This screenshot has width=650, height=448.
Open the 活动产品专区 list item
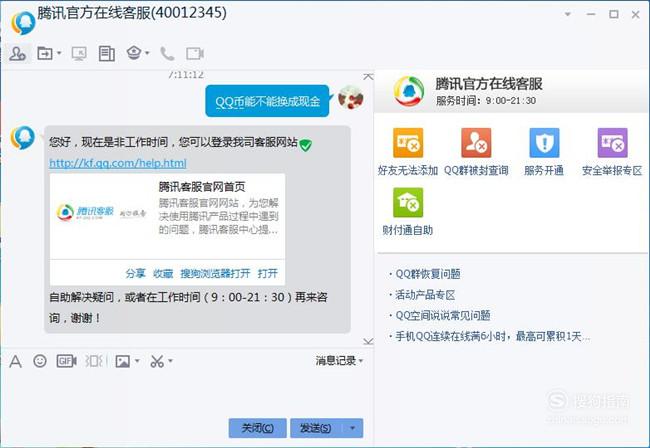pyautogui.click(x=425, y=295)
